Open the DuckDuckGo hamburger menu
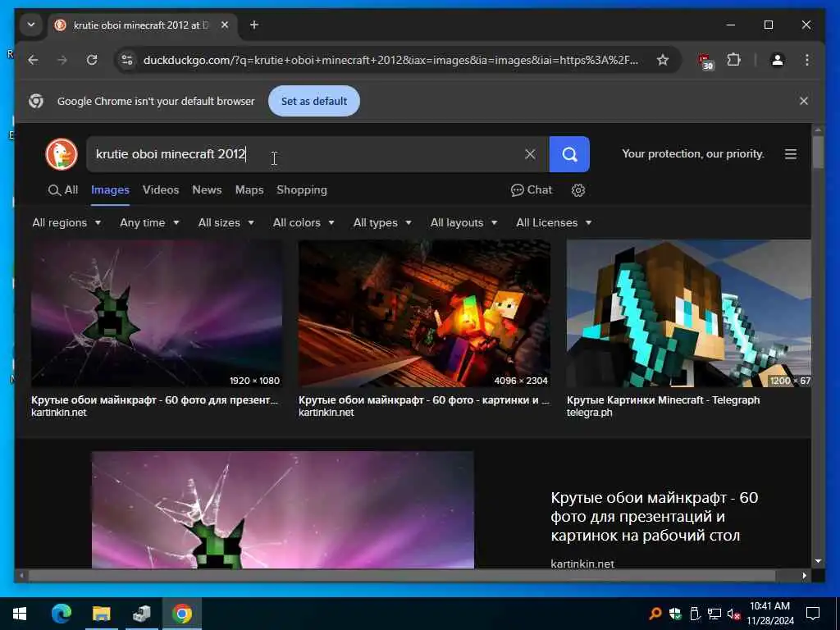The width and height of the screenshot is (840, 630). [x=790, y=154]
